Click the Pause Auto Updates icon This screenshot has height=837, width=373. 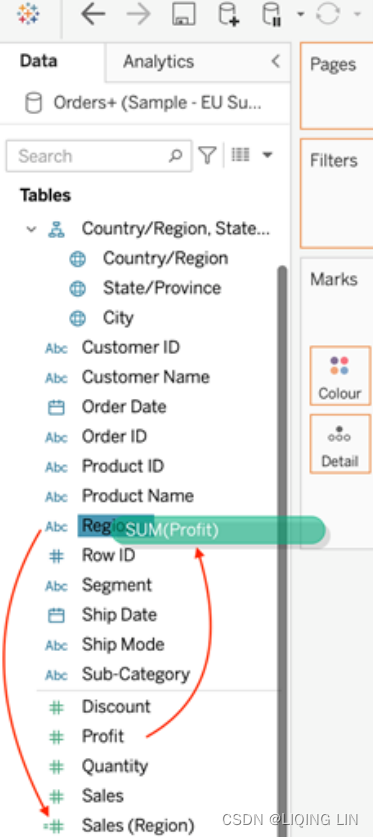tap(272, 14)
